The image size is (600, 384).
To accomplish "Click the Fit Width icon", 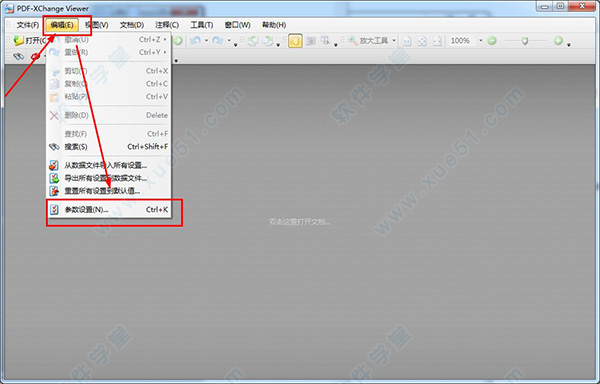I will tap(437, 41).
